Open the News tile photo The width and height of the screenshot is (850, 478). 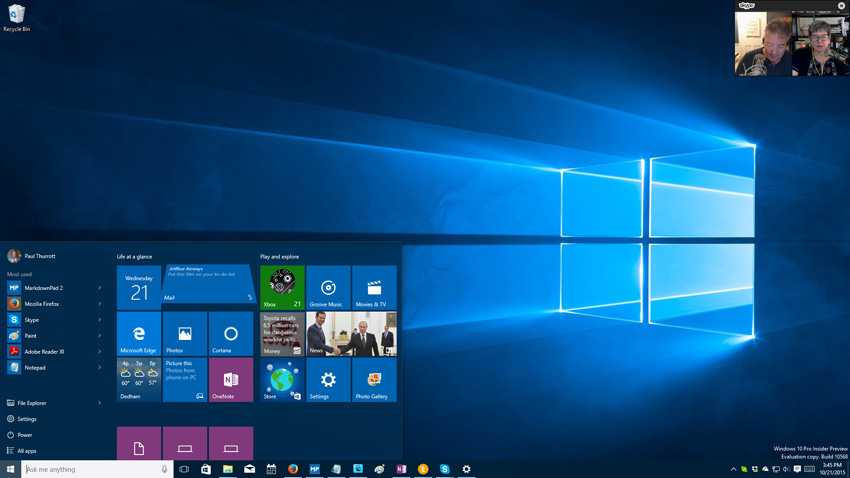point(351,333)
